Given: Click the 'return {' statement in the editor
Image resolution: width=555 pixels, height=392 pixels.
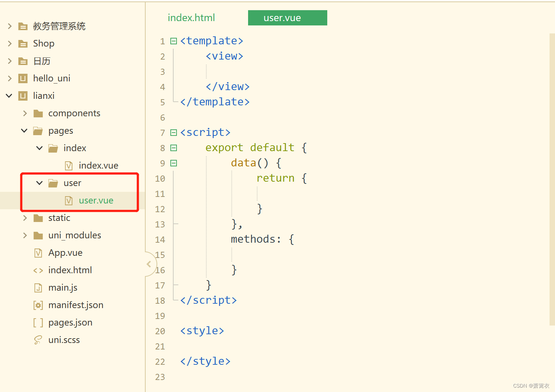Looking at the screenshot, I should tap(282, 178).
